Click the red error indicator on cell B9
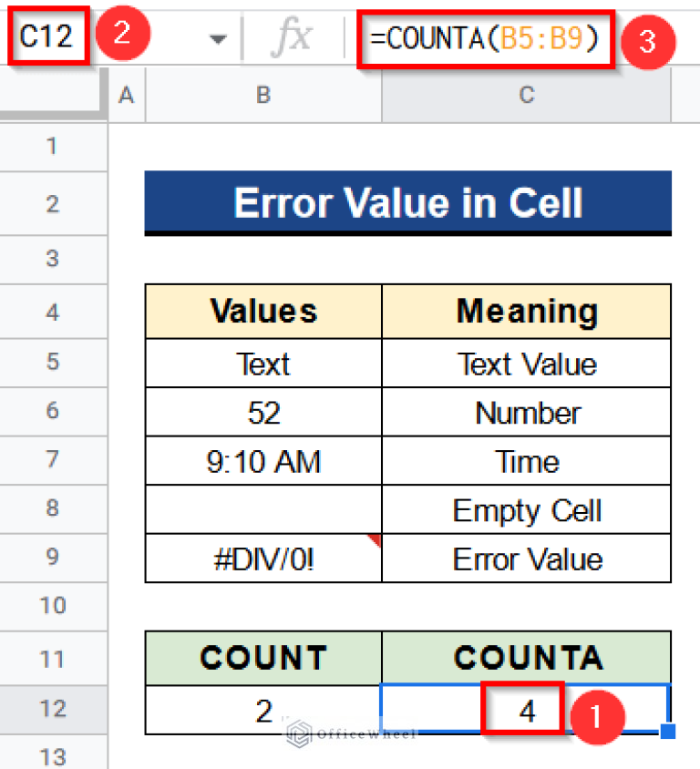 click(374, 538)
